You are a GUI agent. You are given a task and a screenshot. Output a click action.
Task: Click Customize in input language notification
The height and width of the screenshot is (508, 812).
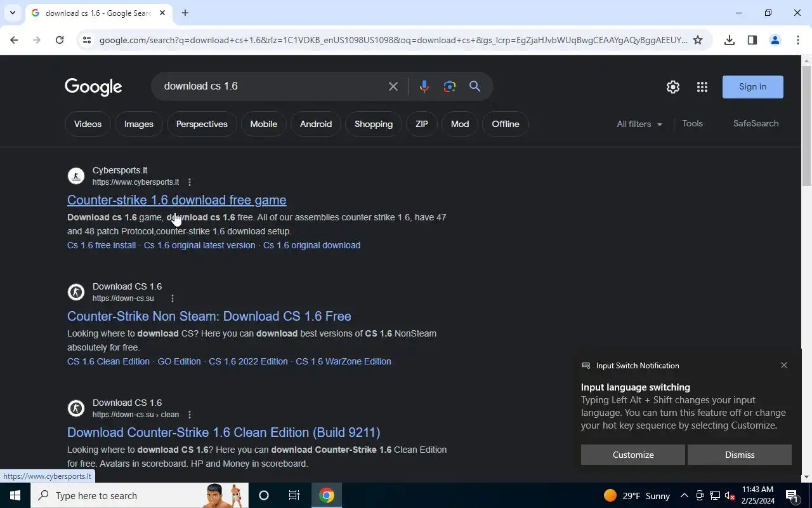click(633, 455)
